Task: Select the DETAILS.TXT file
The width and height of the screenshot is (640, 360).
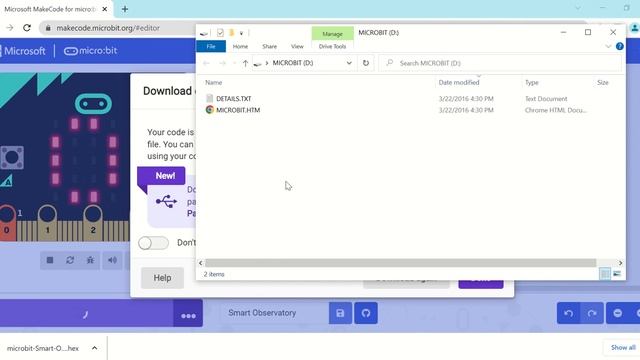Action: (234, 99)
